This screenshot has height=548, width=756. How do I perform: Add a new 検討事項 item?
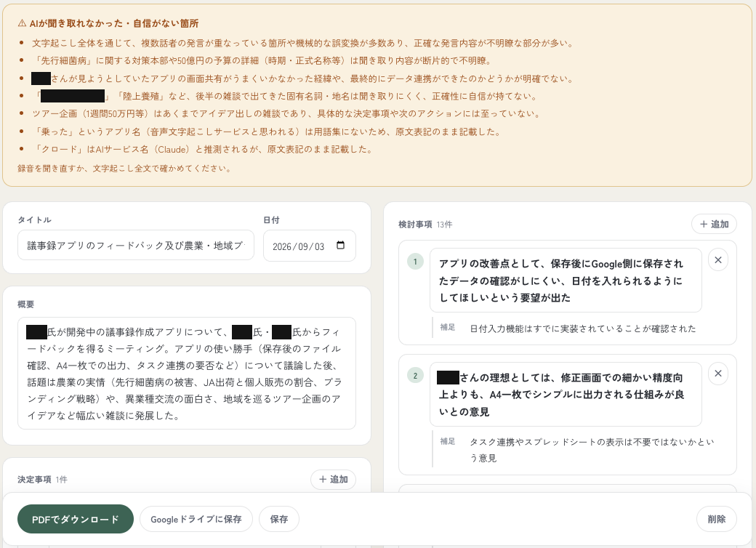point(714,224)
